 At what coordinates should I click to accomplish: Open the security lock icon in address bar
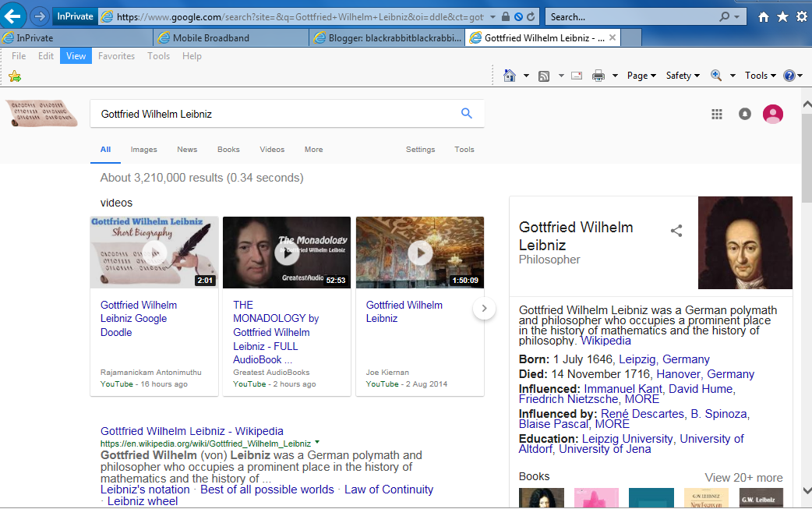(x=506, y=16)
